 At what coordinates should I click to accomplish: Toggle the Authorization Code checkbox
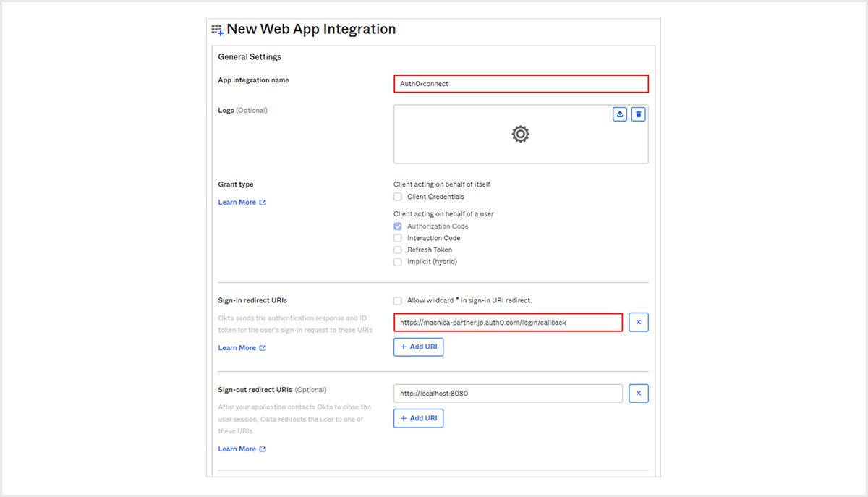398,226
